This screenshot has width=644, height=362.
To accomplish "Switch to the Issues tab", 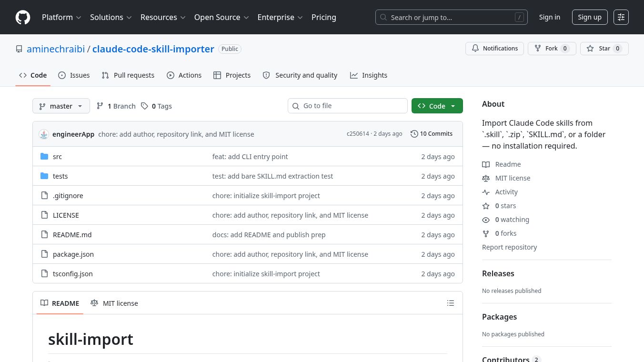I will (x=74, y=75).
